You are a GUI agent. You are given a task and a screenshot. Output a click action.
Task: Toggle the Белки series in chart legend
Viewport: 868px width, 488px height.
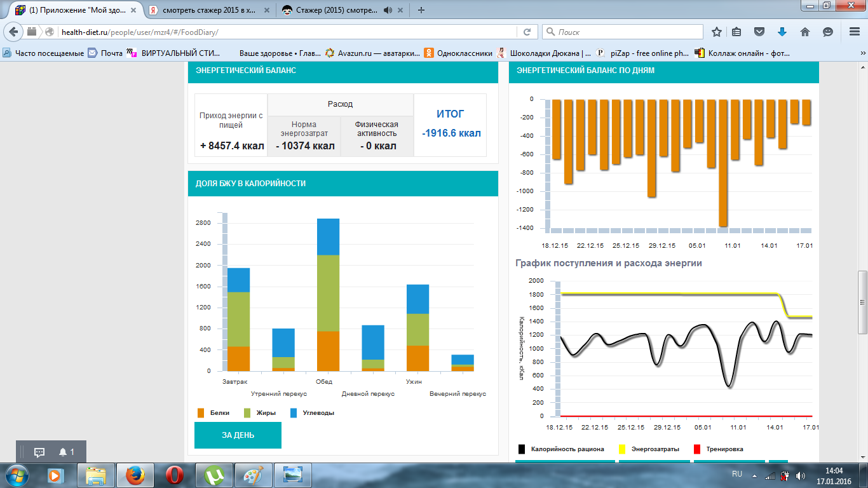(x=202, y=413)
